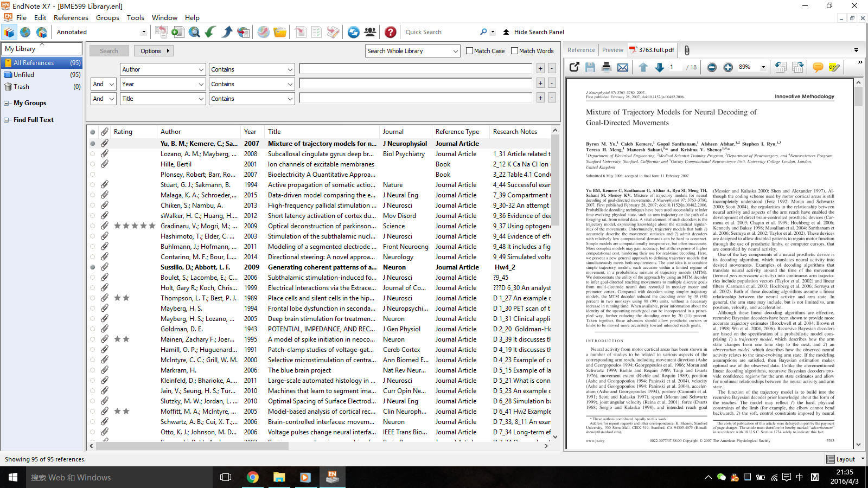
Task: Open the first And operator dropdown
Action: coord(111,84)
